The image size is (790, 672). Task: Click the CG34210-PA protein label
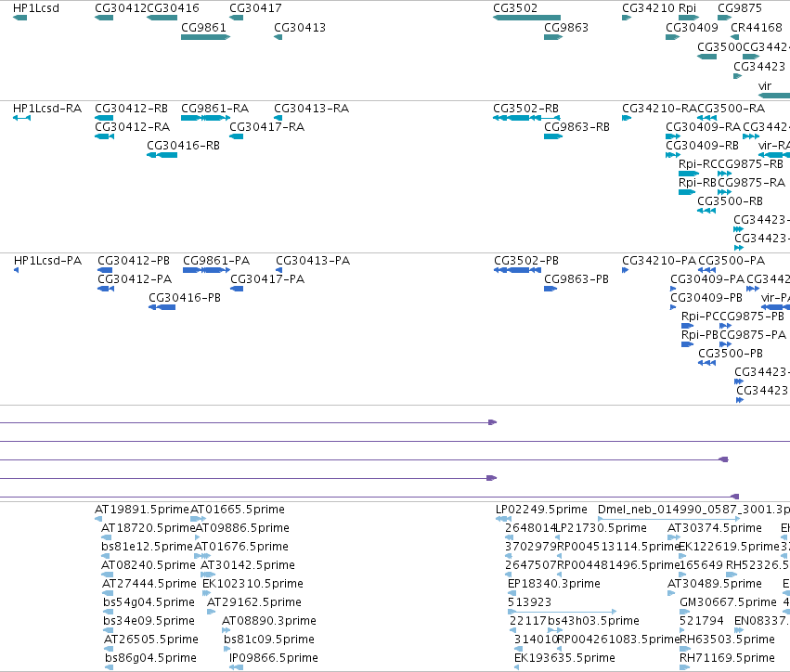click(659, 261)
